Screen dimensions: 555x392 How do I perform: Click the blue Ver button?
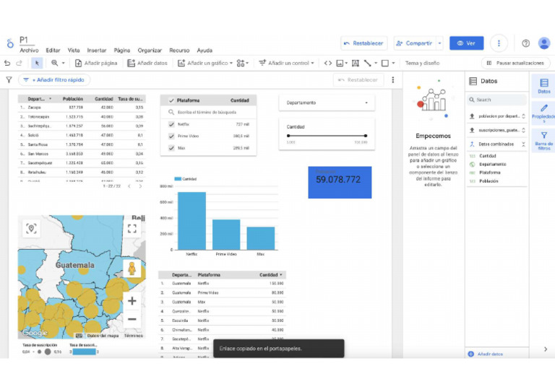(467, 43)
